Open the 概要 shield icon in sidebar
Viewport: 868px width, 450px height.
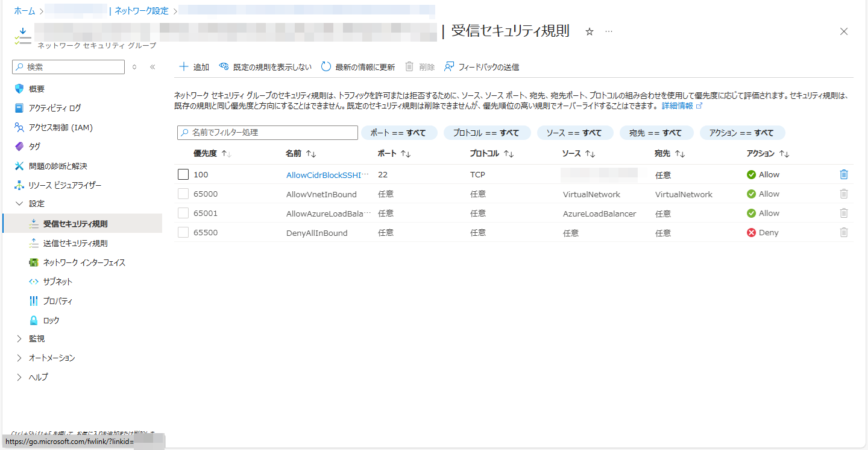[x=19, y=89]
